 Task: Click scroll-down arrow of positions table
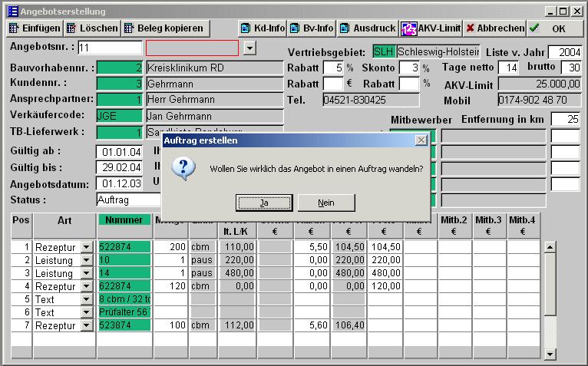550,354
